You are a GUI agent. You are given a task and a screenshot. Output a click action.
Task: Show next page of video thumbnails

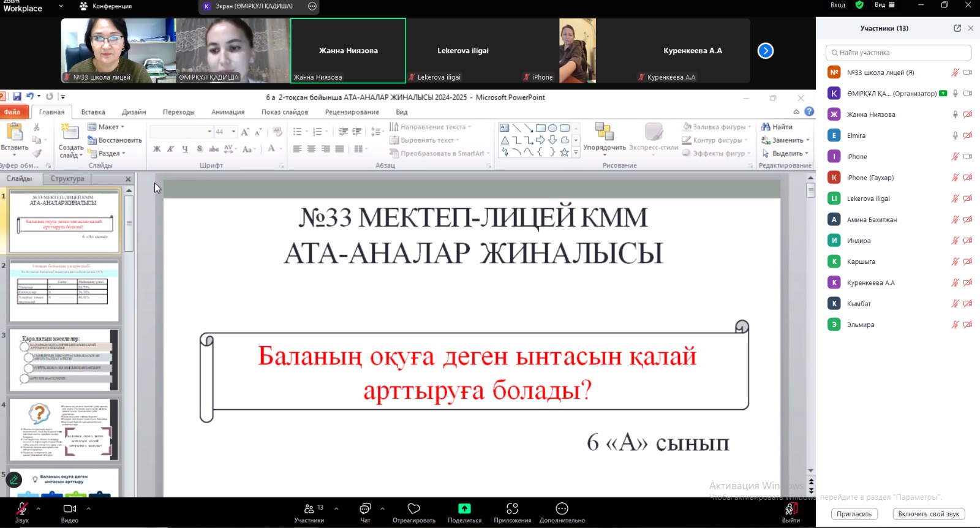[x=766, y=51]
